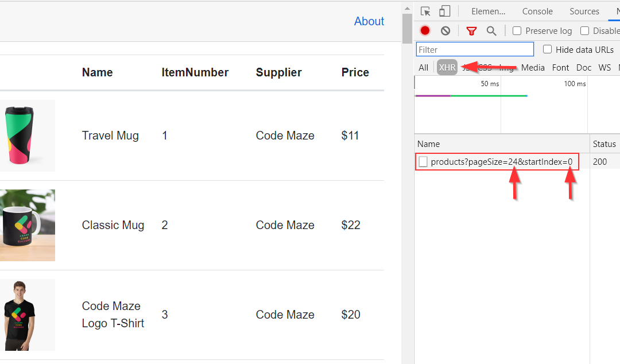This screenshot has width=620, height=364.
Task: Open the Sources tab
Action: pyautogui.click(x=584, y=11)
